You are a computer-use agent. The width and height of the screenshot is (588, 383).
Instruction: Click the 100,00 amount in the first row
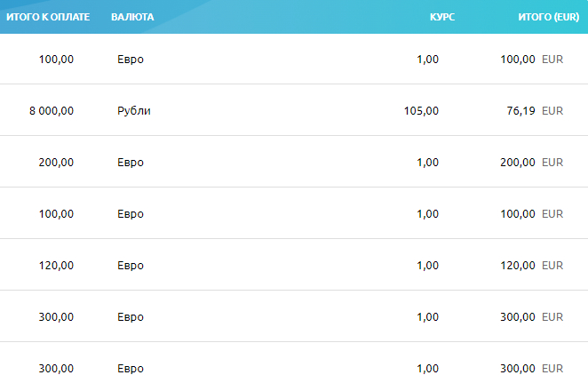(x=56, y=60)
